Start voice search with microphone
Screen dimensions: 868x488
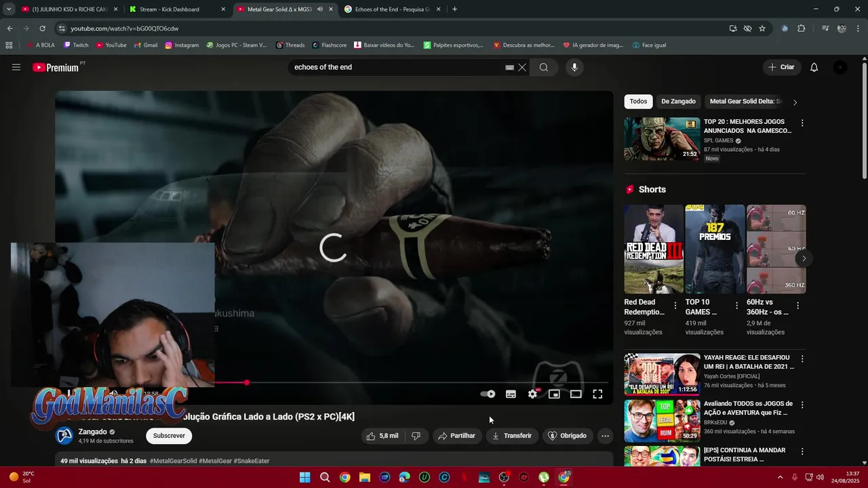pos(574,67)
